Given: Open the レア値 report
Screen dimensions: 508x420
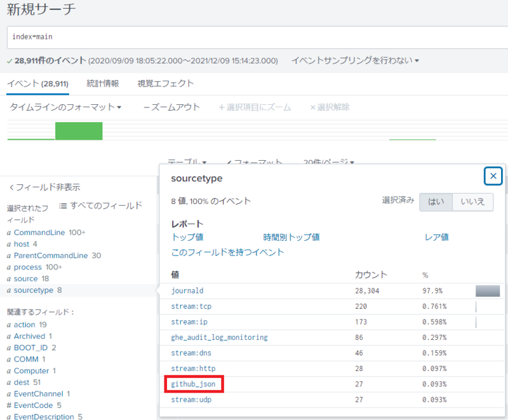Looking at the screenshot, I should [436, 237].
